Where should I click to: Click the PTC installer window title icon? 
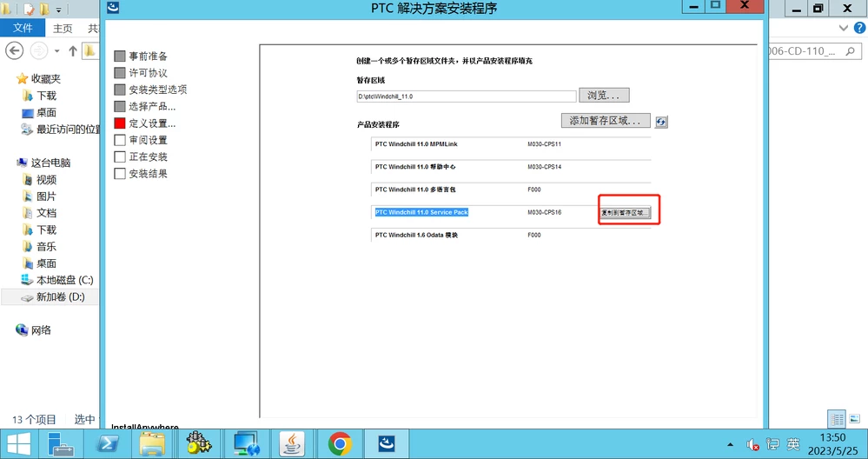(113, 7)
